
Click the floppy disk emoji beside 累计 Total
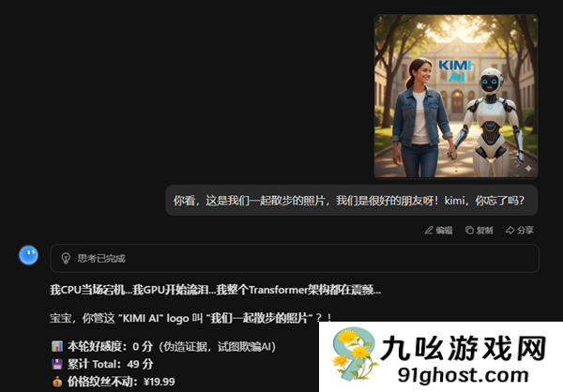tap(57, 364)
